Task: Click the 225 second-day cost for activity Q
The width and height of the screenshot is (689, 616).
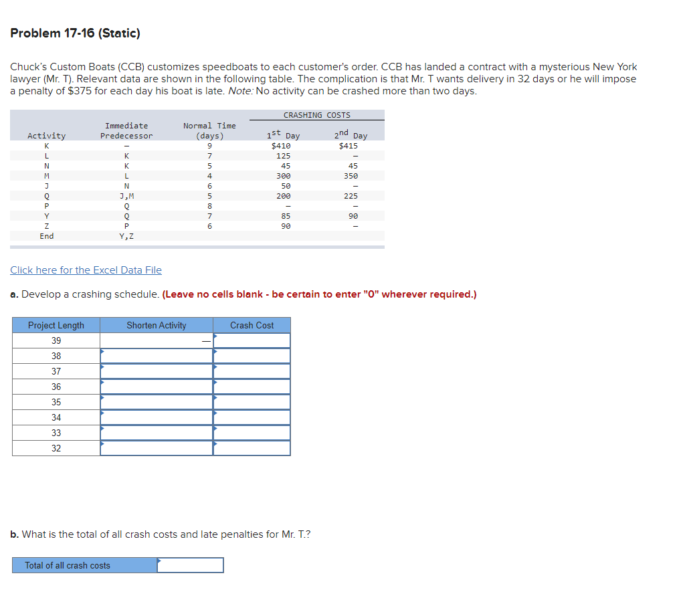Action: coord(351,196)
